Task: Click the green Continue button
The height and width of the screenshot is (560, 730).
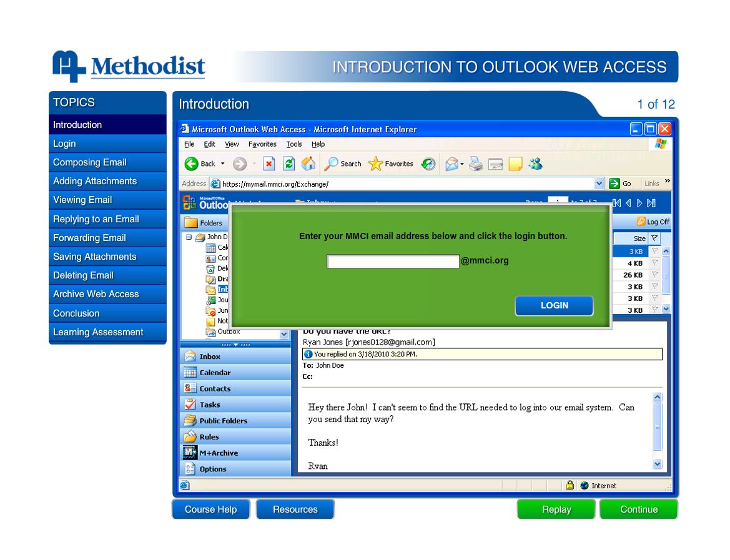Action: tap(639, 509)
